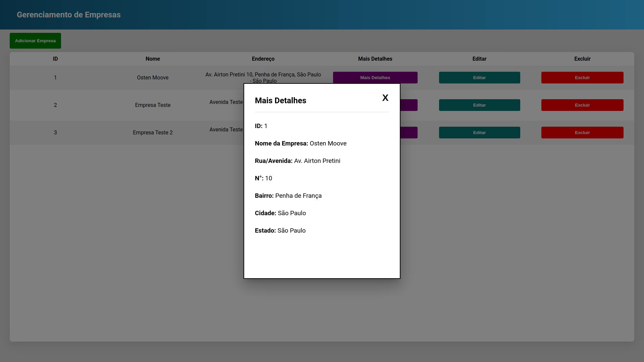Select the Endereço column header
This screenshot has height=362, width=644.
(263, 59)
